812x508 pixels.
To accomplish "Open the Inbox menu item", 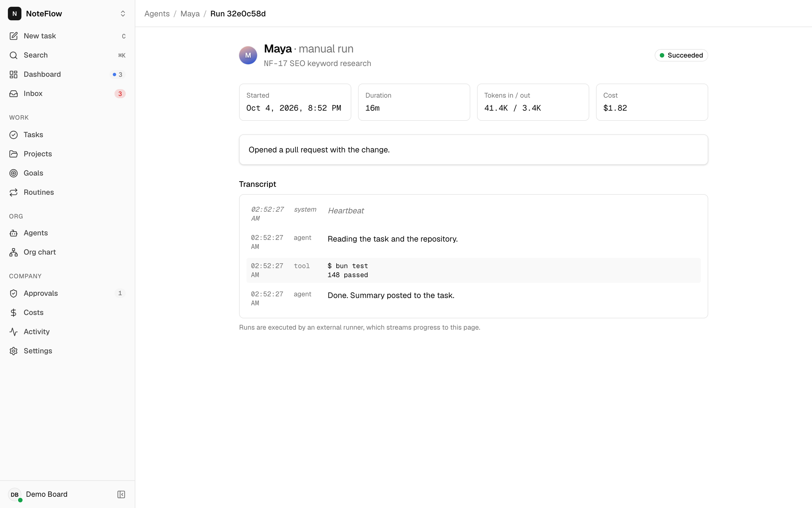I will [x=67, y=93].
